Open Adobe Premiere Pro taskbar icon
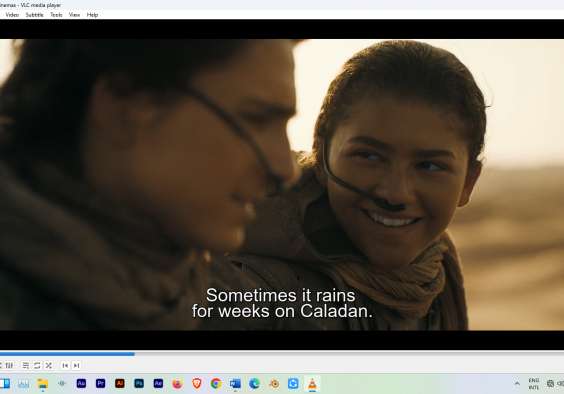This screenshot has height=394, width=564. point(101,384)
